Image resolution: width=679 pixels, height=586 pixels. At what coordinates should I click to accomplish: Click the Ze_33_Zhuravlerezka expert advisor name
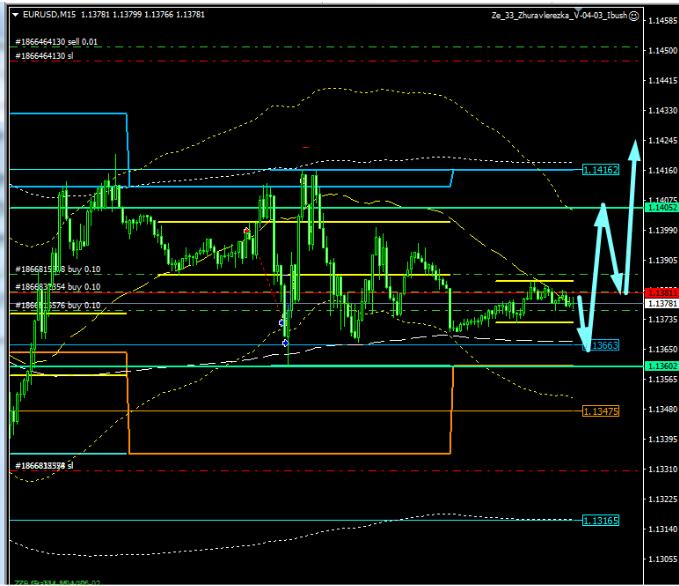click(x=559, y=16)
